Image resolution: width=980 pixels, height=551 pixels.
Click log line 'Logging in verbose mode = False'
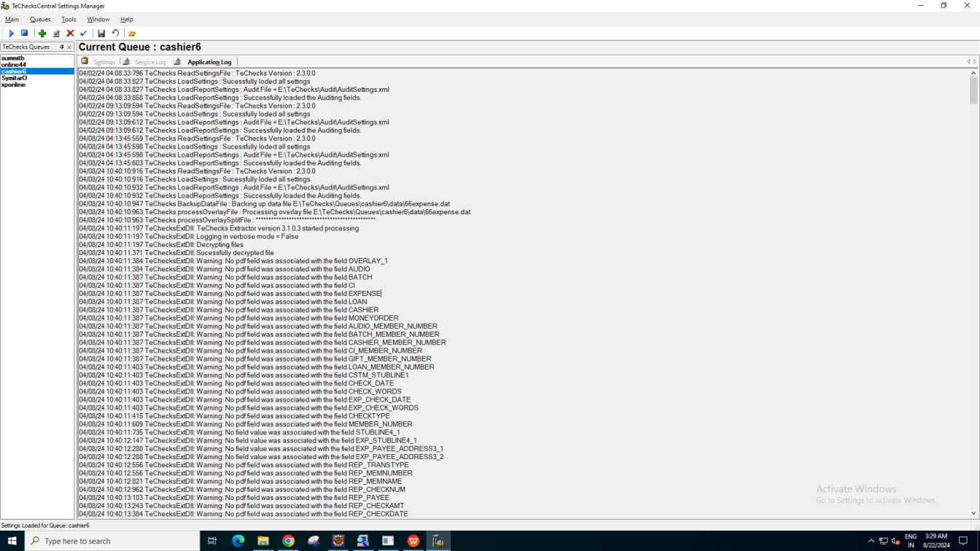[x=189, y=237]
